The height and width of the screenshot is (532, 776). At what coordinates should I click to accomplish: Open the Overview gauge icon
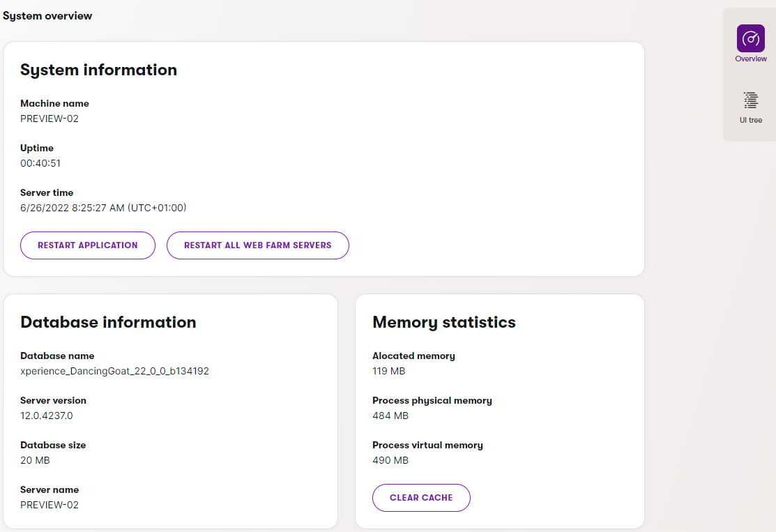tap(750, 38)
